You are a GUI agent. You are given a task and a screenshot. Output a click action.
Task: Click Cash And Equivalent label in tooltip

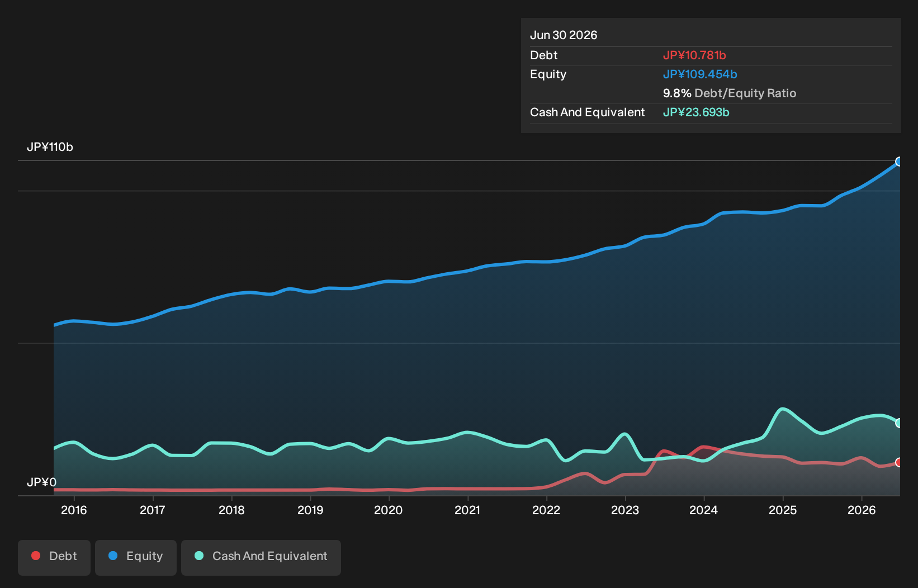pyautogui.click(x=587, y=112)
